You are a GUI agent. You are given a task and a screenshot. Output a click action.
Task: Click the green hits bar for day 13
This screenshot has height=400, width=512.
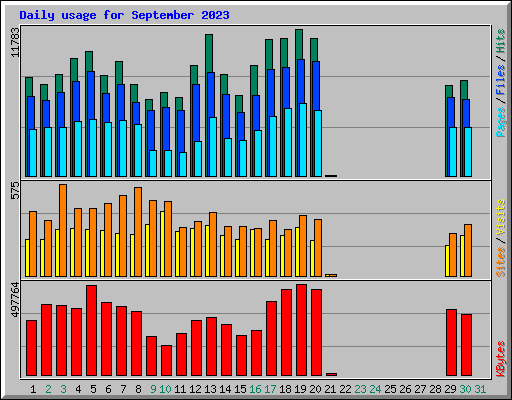tap(209, 53)
